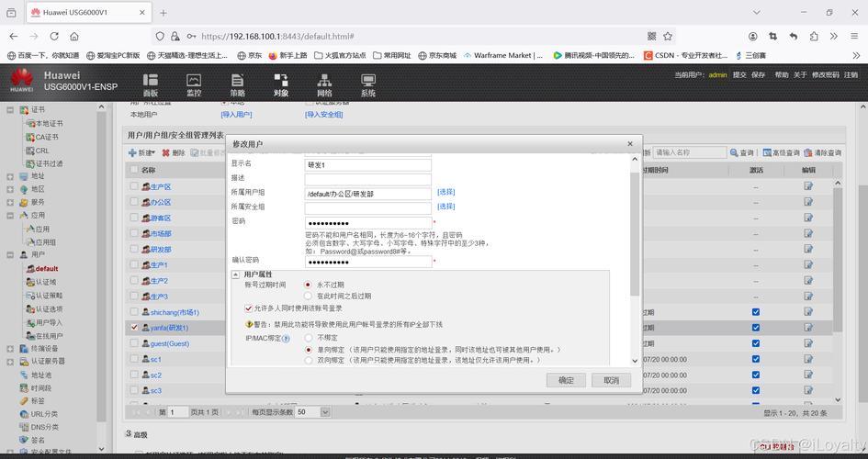Screen dimensions: 868x459
Task: Click the edit icon for 办公区 row
Action: pos(808,202)
